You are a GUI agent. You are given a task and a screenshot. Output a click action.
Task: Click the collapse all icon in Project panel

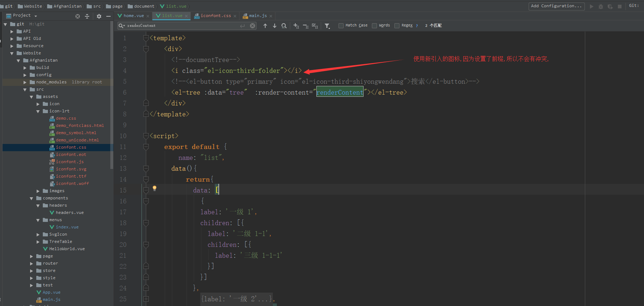[x=87, y=16]
